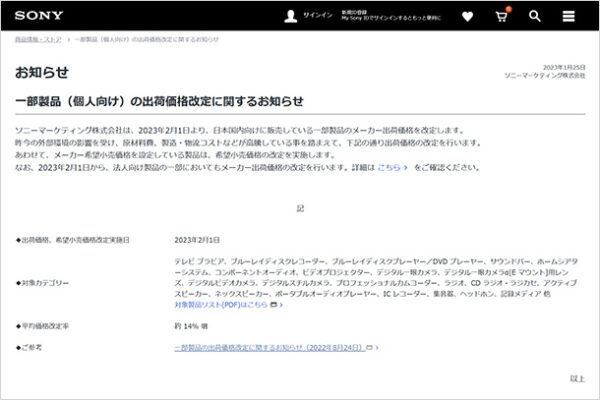Click the 出荷価格、希望小売価格改定実施日 label
Viewport: 600px width, 400px height.
click(x=73, y=240)
